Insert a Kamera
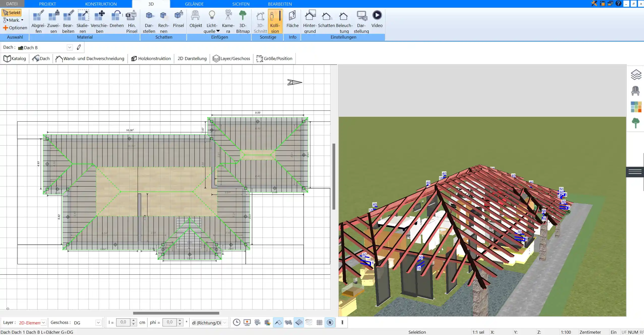644x335 pixels. coord(228,21)
